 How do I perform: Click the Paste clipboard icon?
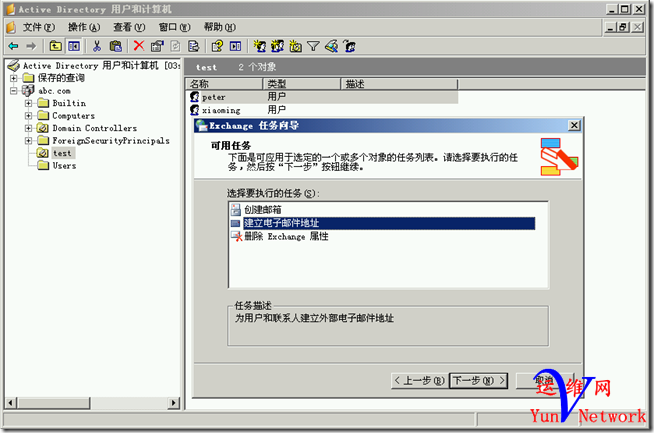(x=116, y=46)
